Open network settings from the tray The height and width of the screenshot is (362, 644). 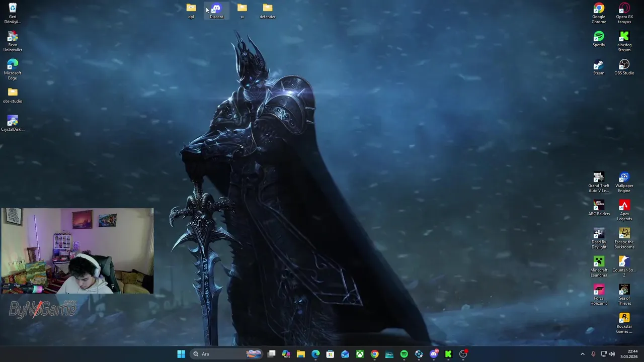pyautogui.click(x=604, y=354)
